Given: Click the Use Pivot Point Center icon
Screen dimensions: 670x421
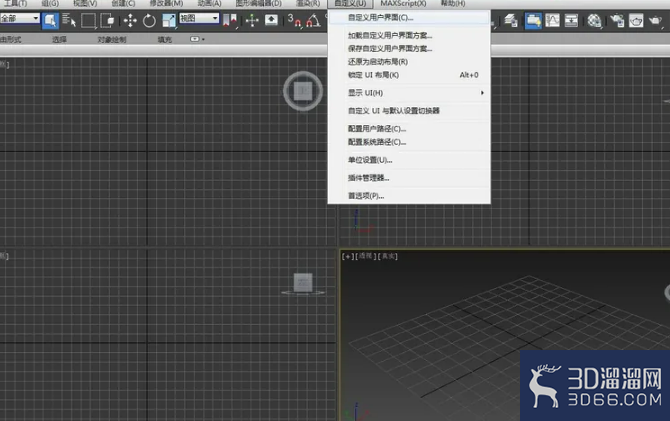Looking at the screenshot, I should coord(230,20).
